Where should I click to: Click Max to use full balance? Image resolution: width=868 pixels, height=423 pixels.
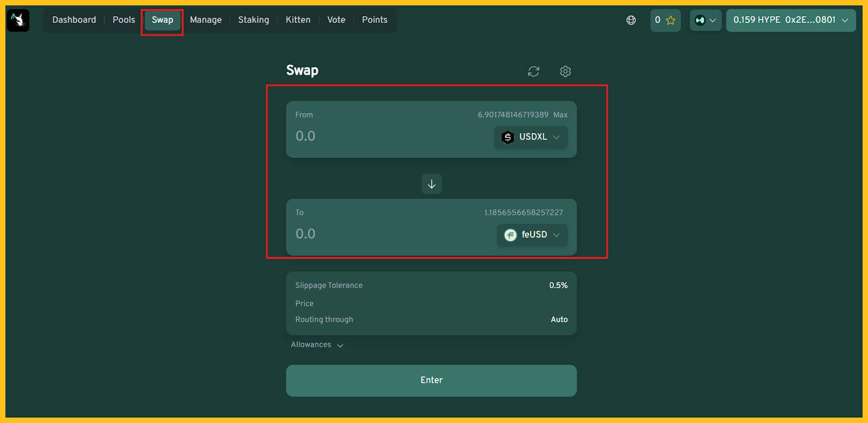[560, 115]
